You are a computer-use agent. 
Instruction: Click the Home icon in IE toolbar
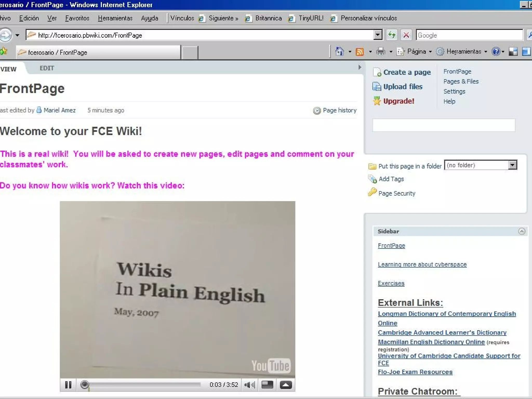click(340, 51)
